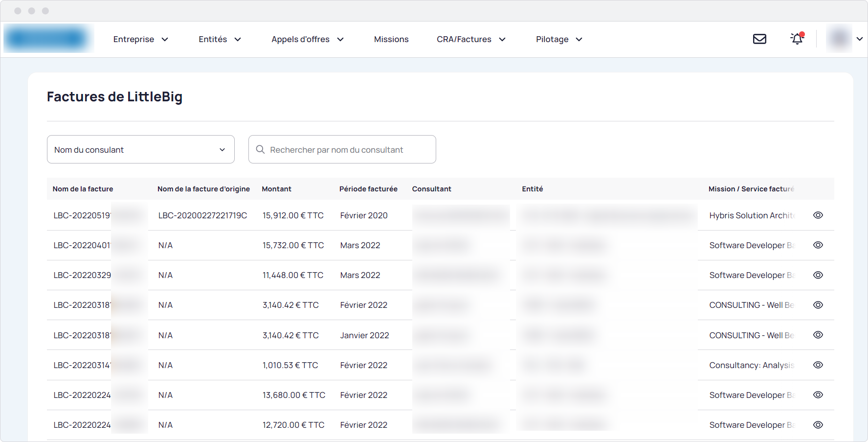The height and width of the screenshot is (442, 868).
Task: Click the blurred user avatar
Action: [840, 38]
